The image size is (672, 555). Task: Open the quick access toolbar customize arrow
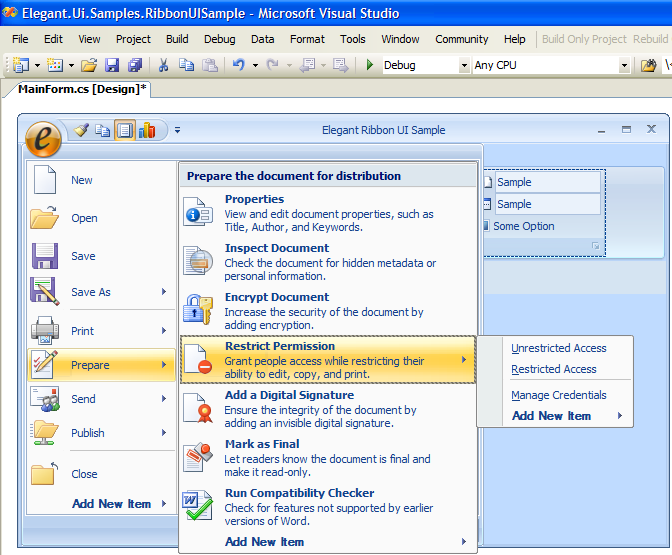(x=177, y=130)
